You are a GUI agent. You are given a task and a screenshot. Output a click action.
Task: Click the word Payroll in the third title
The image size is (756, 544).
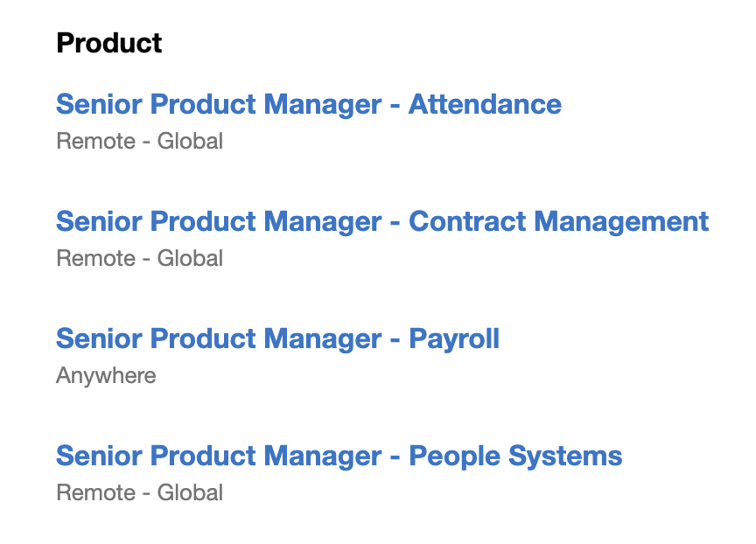coord(454,338)
